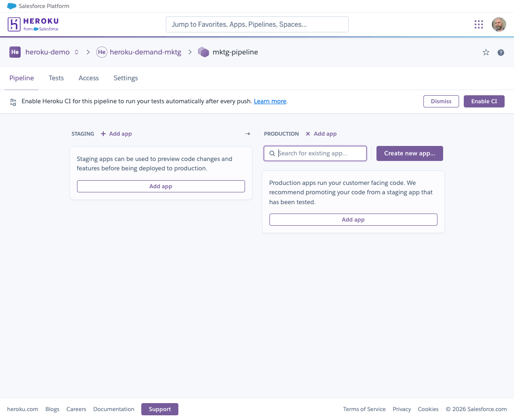Click the STAGING stage heading
This screenshot has width=514, height=420.
click(83, 134)
